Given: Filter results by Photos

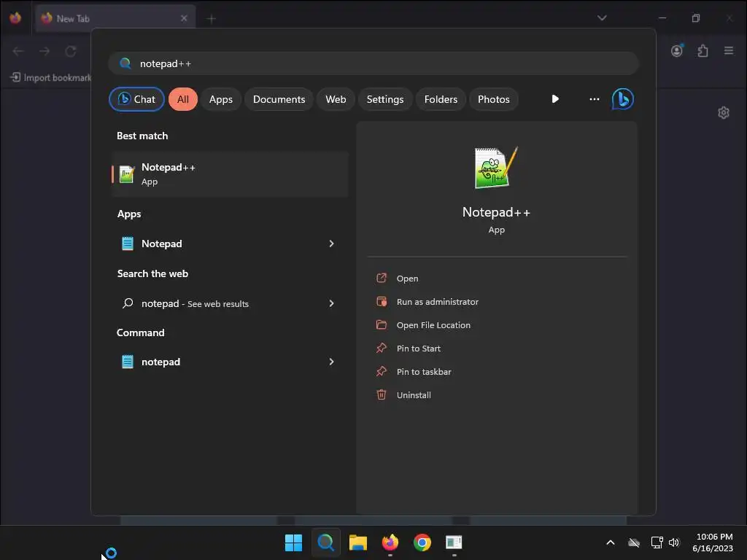Looking at the screenshot, I should (x=494, y=99).
